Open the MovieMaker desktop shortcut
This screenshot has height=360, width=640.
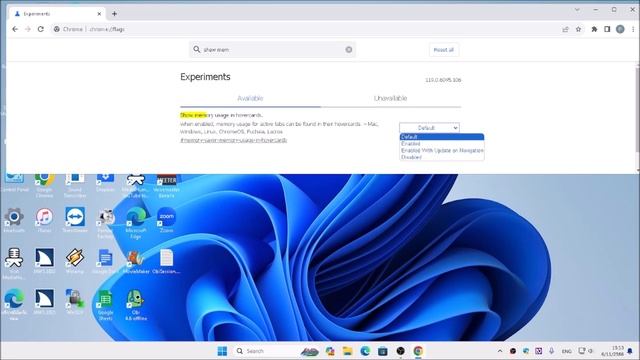[136, 261]
